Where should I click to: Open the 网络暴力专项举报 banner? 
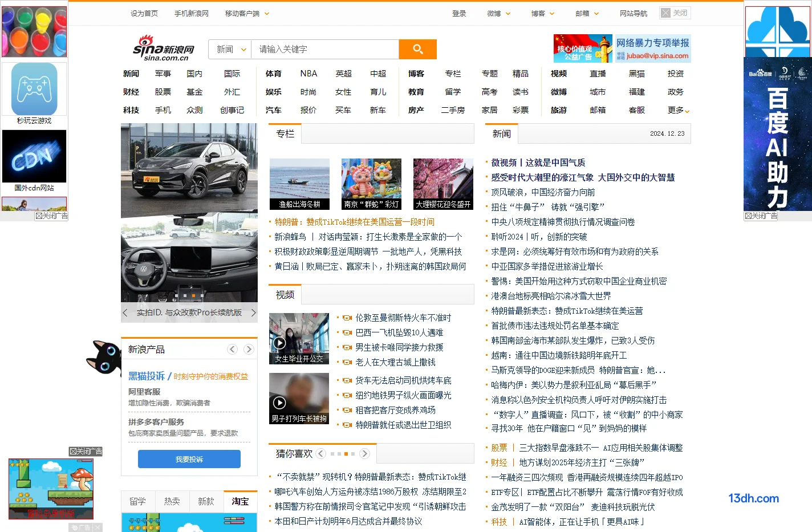pyautogui.click(x=653, y=48)
